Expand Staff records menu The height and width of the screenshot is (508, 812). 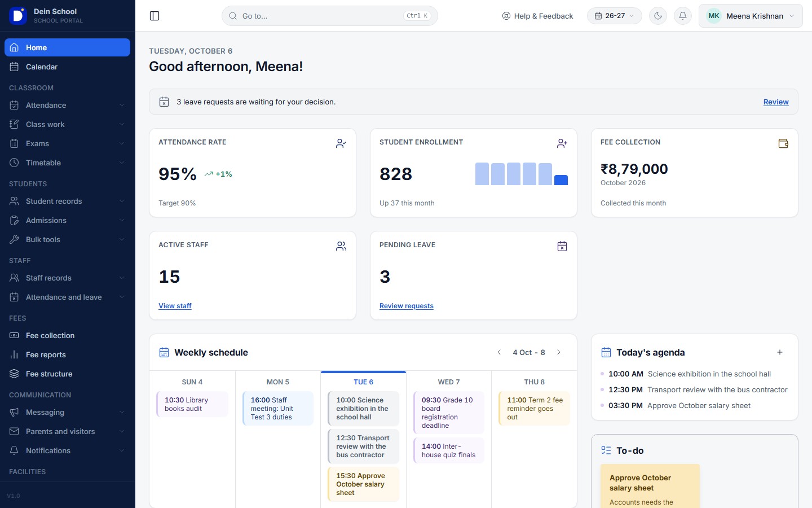pos(67,278)
